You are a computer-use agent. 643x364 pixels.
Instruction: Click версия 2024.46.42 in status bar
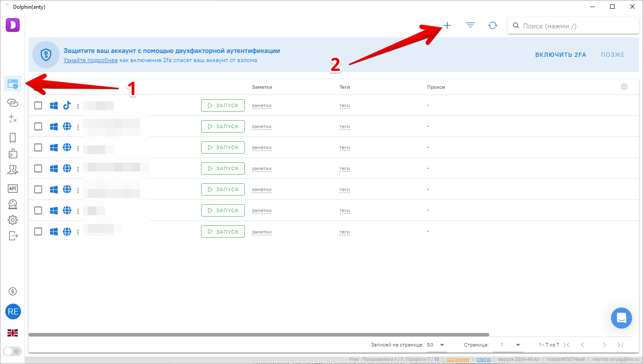click(x=519, y=360)
